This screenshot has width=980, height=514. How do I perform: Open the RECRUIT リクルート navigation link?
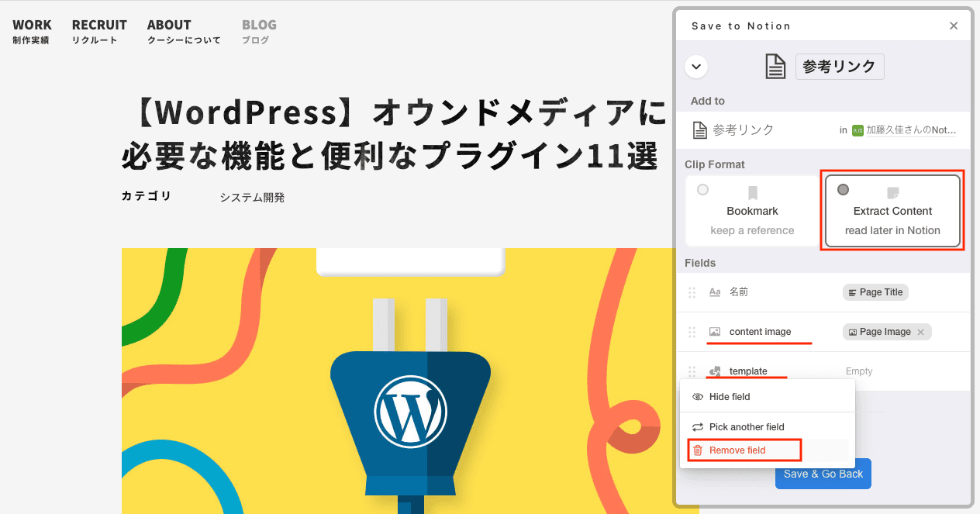tap(99, 31)
